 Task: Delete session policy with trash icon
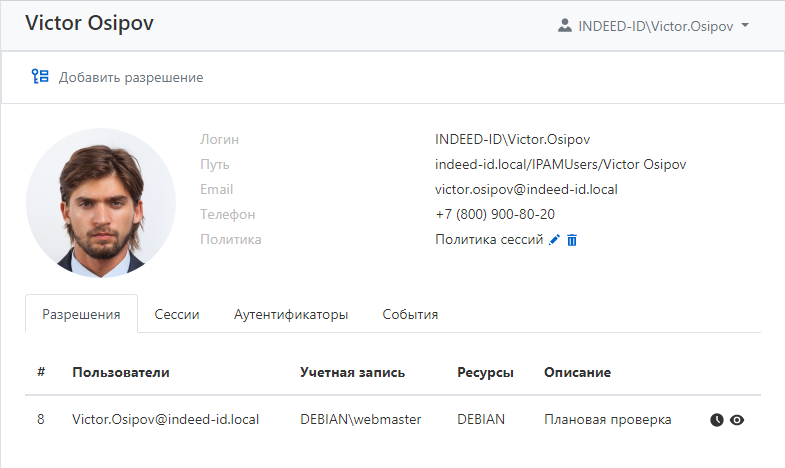572,240
